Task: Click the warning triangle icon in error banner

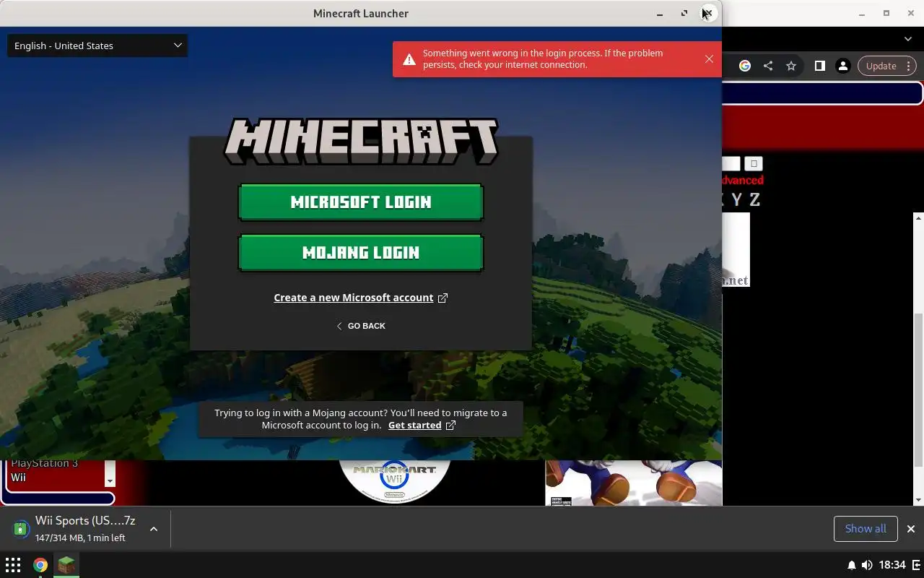Action: tap(409, 59)
